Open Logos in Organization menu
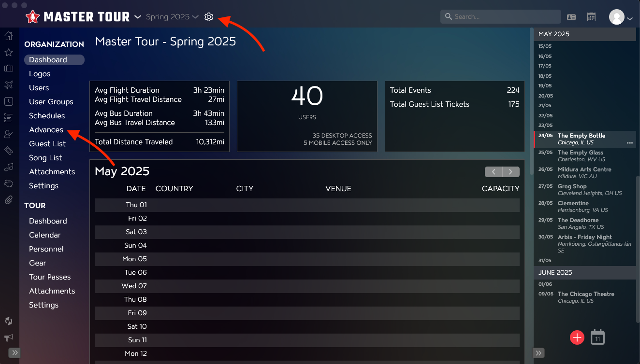The height and width of the screenshot is (364, 640). pyautogui.click(x=40, y=74)
